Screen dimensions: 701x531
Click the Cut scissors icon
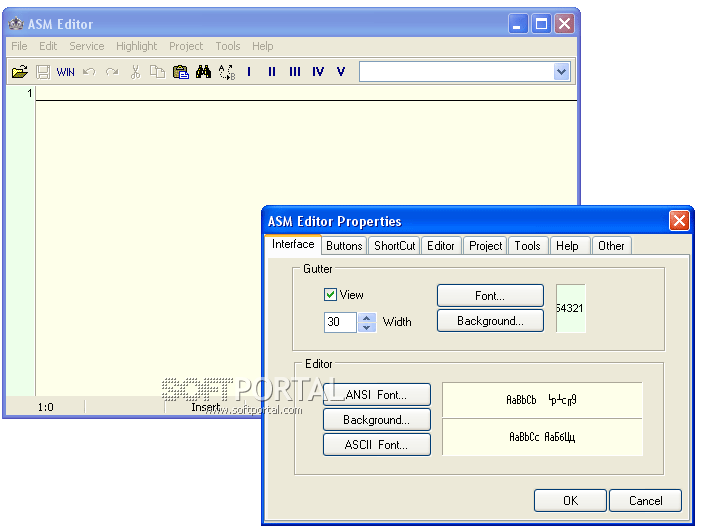click(x=135, y=72)
